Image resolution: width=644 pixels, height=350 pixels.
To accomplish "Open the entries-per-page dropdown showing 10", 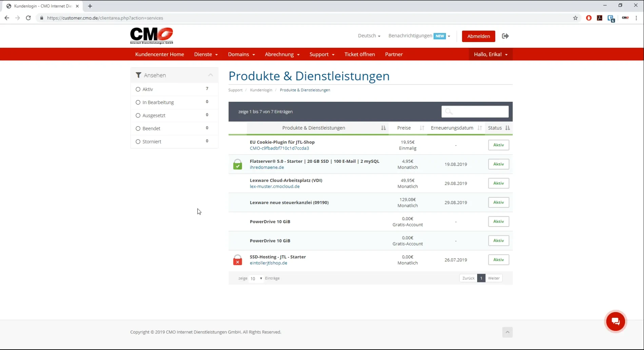I will pyautogui.click(x=256, y=278).
